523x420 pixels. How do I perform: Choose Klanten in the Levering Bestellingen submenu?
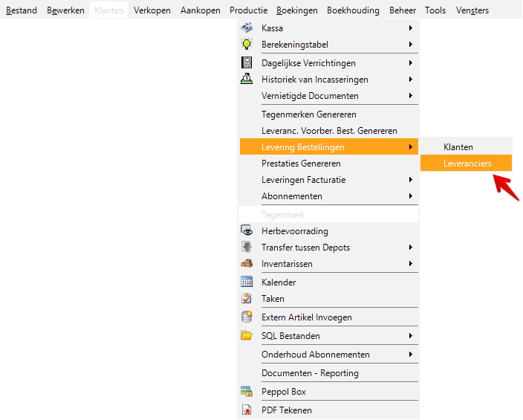(458, 147)
